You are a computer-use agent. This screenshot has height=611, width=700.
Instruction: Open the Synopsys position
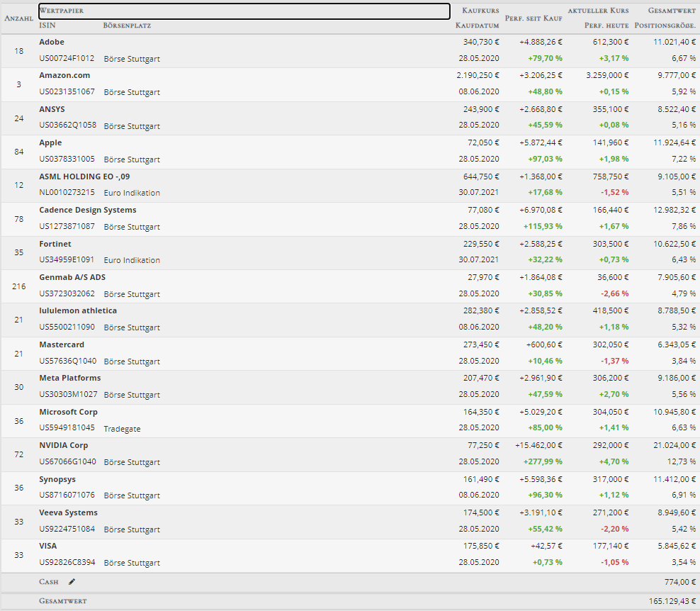coord(350,488)
